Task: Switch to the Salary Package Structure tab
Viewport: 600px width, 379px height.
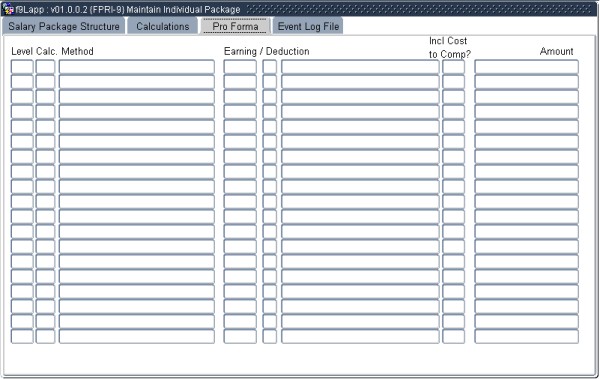Action: pos(64,26)
